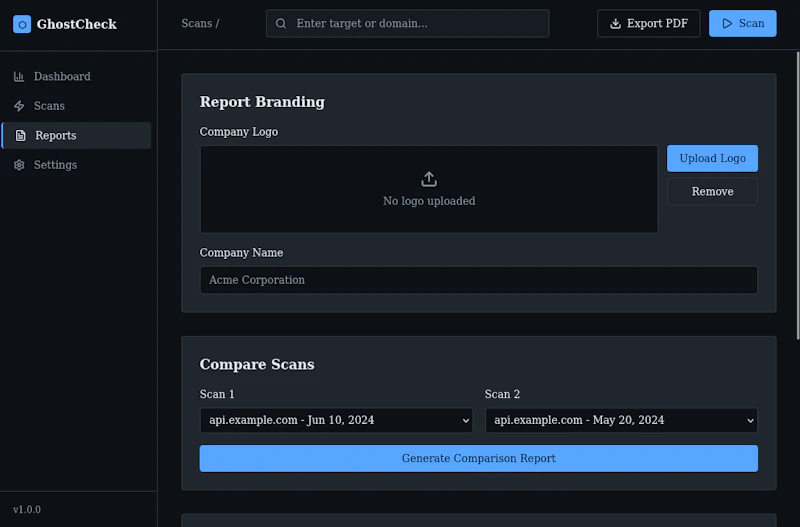
Task: Start a new Scan
Action: coord(742,23)
